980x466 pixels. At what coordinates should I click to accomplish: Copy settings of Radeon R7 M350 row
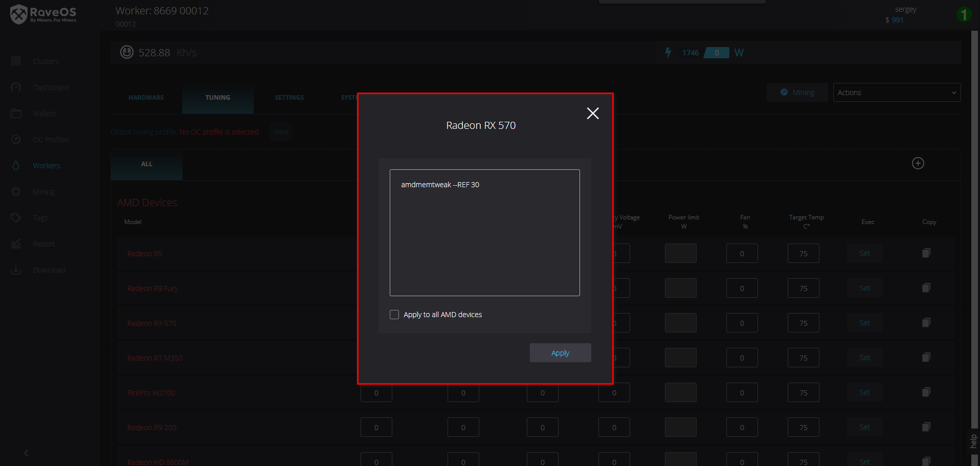(926, 358)
